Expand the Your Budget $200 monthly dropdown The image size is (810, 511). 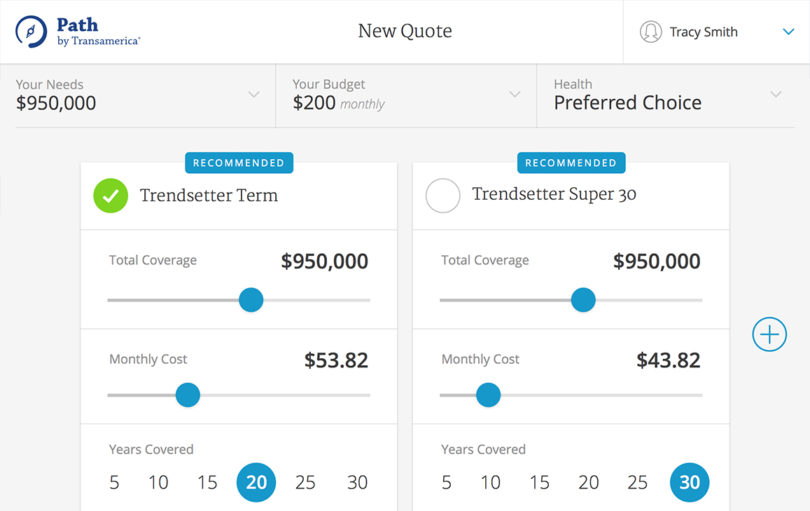coord(515,95)
